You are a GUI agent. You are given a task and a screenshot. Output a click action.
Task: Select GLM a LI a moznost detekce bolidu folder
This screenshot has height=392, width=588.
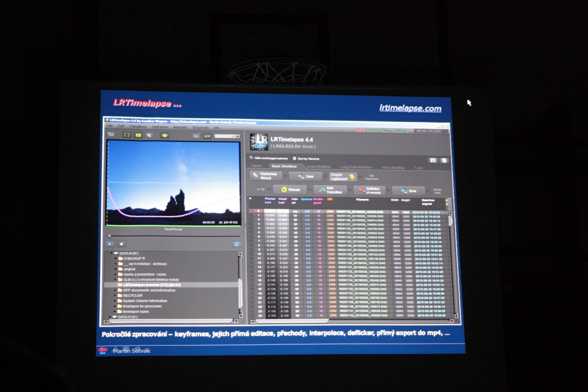coord(151,279)
